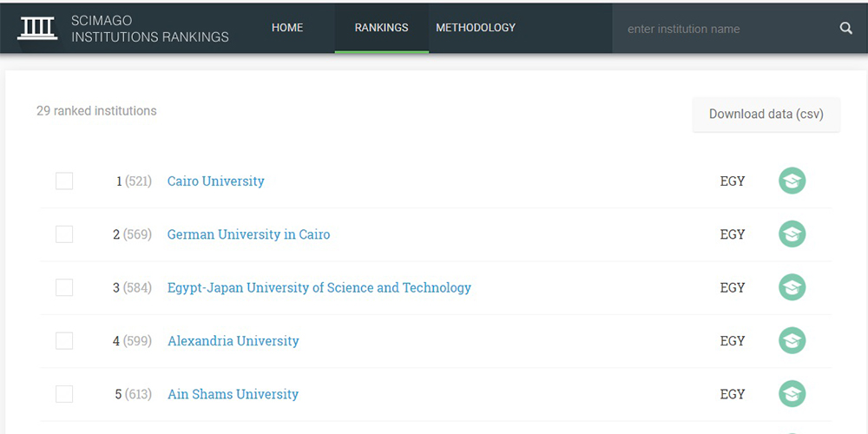Click Egypt-Japan University's graduation cap icon
The image size is (868, 434).
pyautogui.click(x=792, y=287)
